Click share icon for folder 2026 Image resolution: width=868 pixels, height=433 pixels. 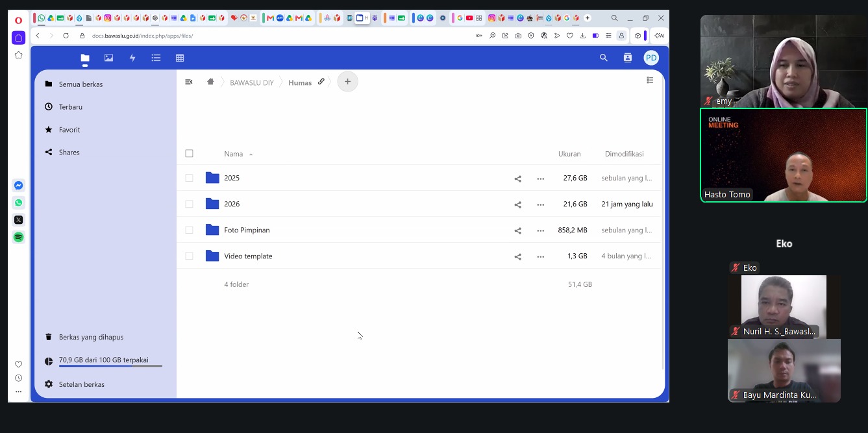click(517, 204)
